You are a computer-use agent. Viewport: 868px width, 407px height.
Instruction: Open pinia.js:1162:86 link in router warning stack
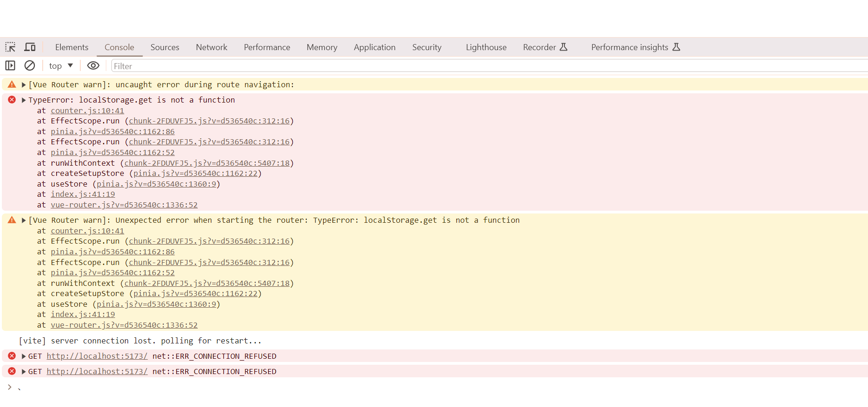tap(113, 252)
